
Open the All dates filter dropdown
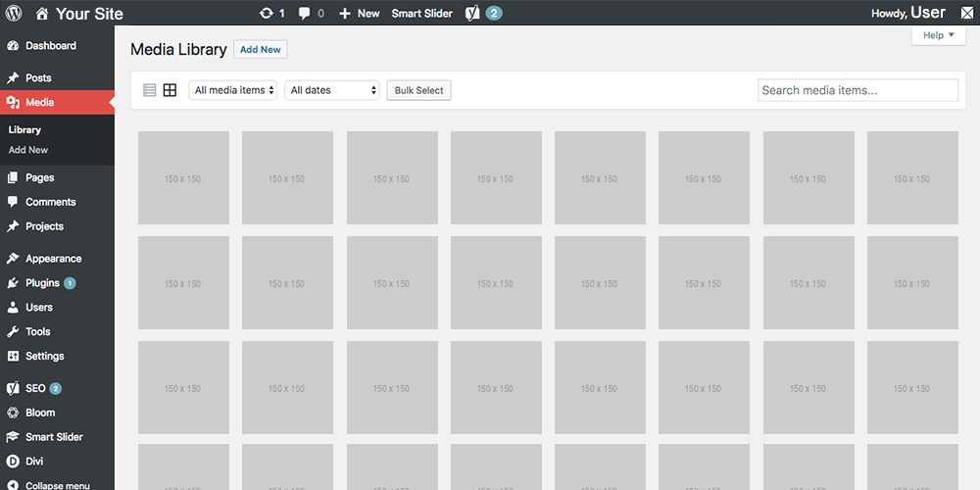coord(332,90)
